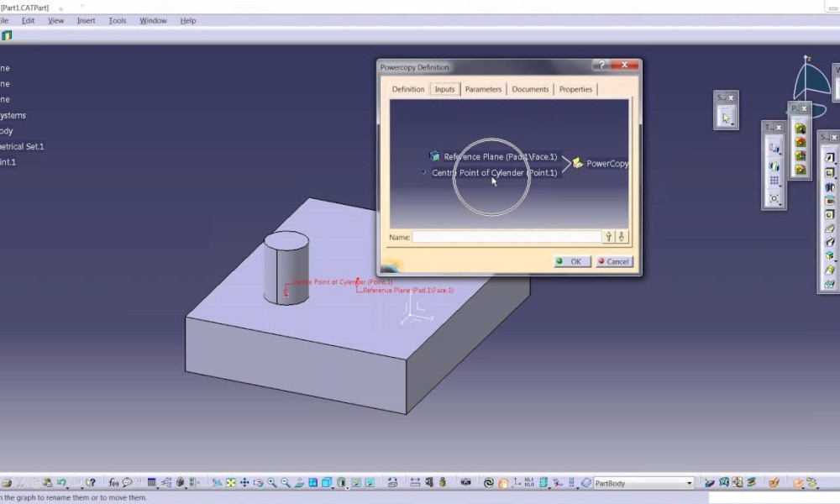Click the camera capture icon
840x504 pixels.
coord(465,482)
